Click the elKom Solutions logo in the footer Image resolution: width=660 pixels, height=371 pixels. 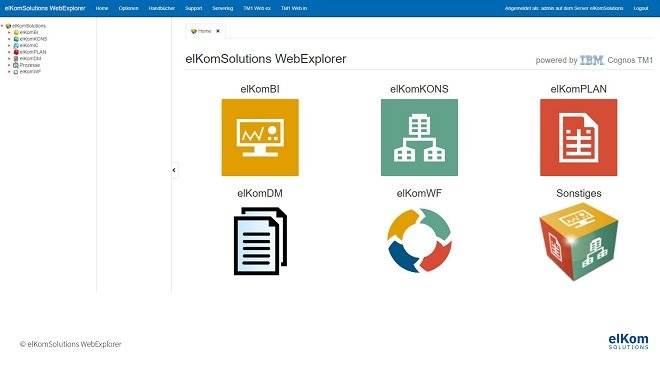(628, 342)
